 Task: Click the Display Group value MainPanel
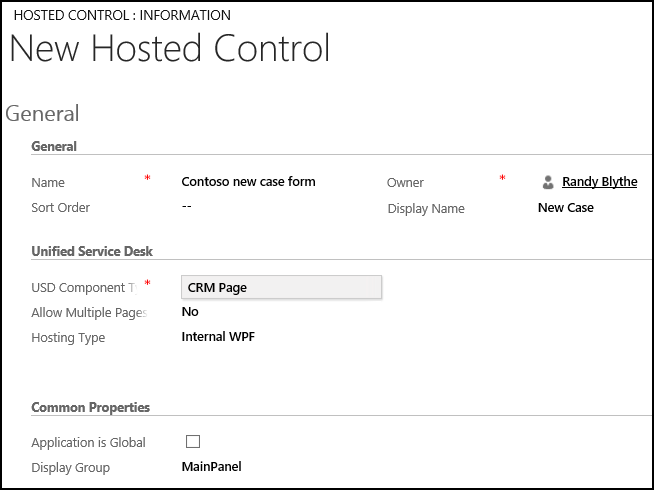coord(211,467)
